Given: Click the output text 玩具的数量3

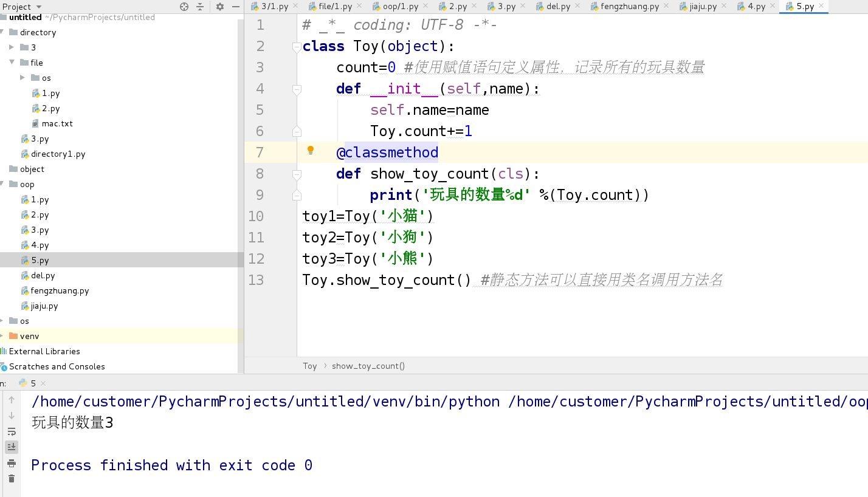Looking at the screenshot, I should point(72,422).
